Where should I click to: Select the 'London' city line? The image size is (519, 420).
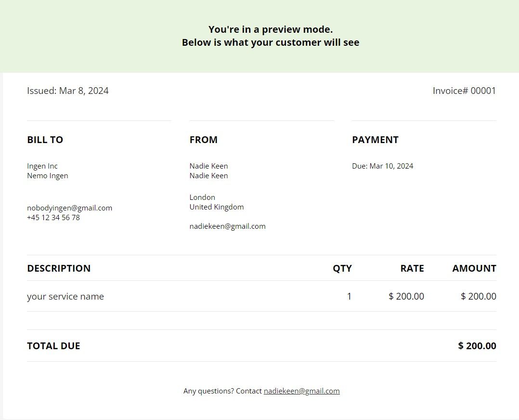tap(202, 197)
